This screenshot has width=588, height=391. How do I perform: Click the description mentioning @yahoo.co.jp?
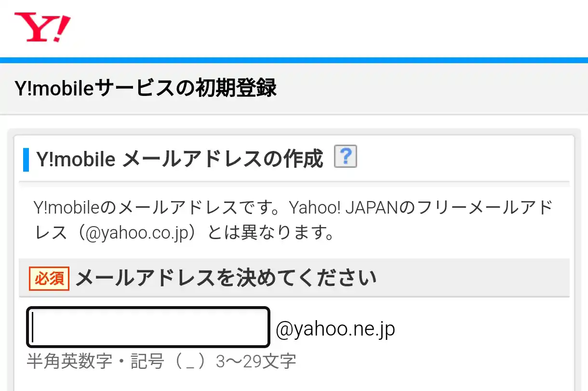tap(289, 219)
